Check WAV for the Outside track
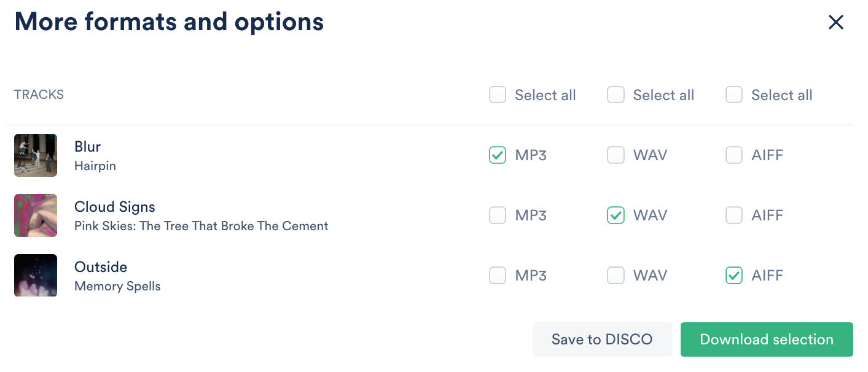Screen dimensions: 868x372 pyautogui.click(x=616, y=276)
